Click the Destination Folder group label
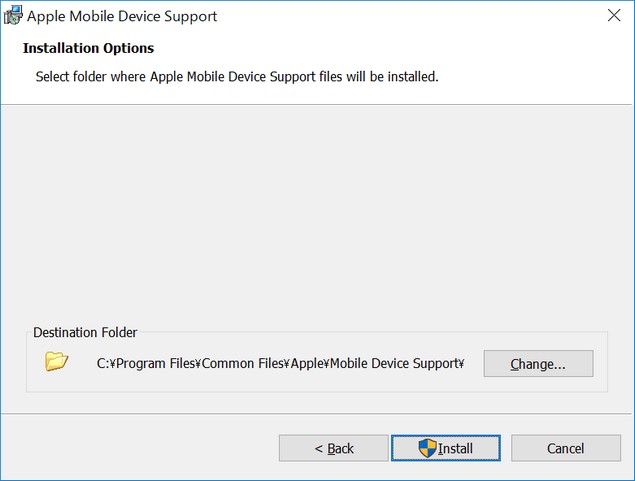Image resolution: width=635 pixels, height=481 pixels. (x=85, y=332)
